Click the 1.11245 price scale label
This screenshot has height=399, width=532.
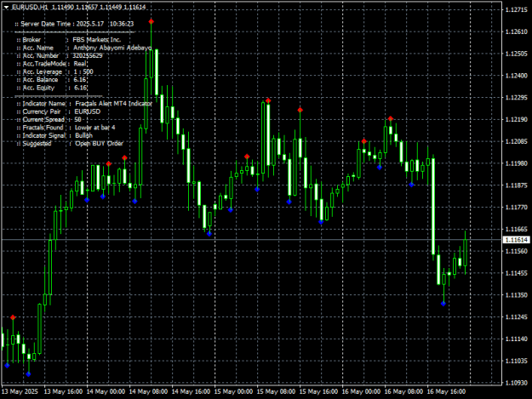(517, 317)
